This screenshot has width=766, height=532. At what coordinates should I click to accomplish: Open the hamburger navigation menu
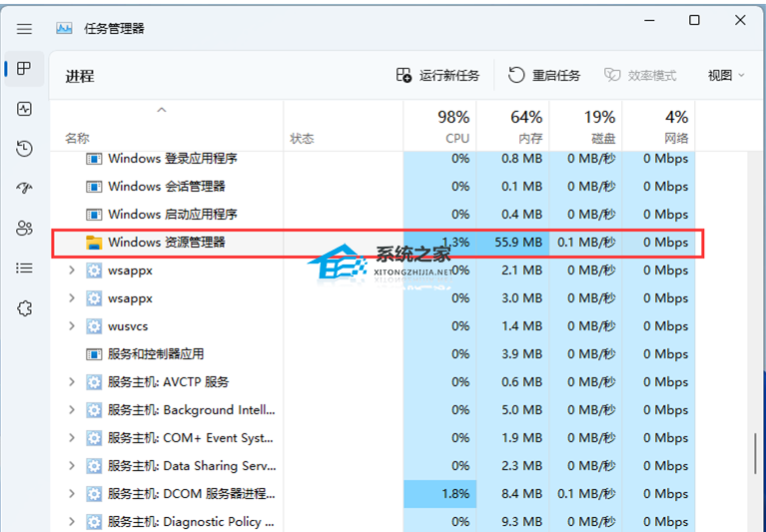coord(25,29)
